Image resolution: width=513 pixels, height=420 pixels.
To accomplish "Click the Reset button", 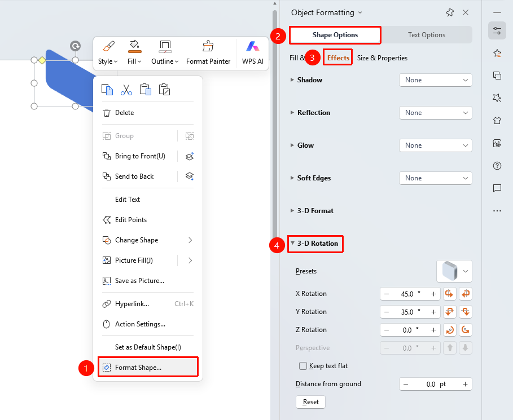I will (310, 402).
